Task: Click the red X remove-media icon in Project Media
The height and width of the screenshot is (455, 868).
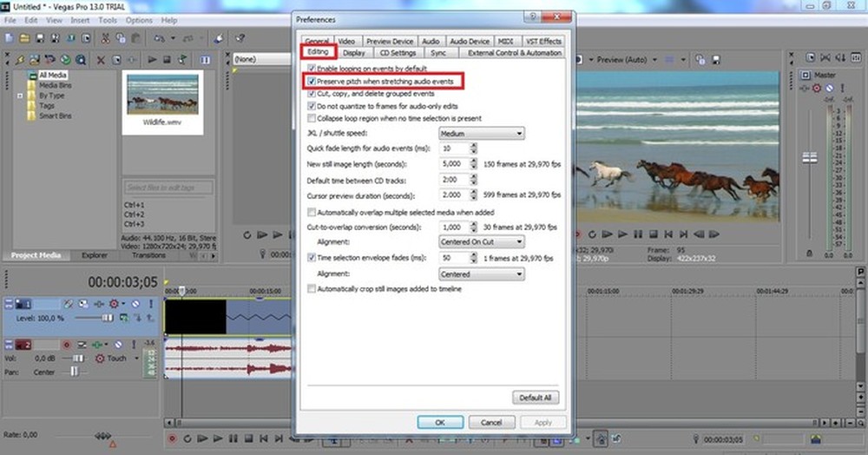Action: click(x=101, y=60)
